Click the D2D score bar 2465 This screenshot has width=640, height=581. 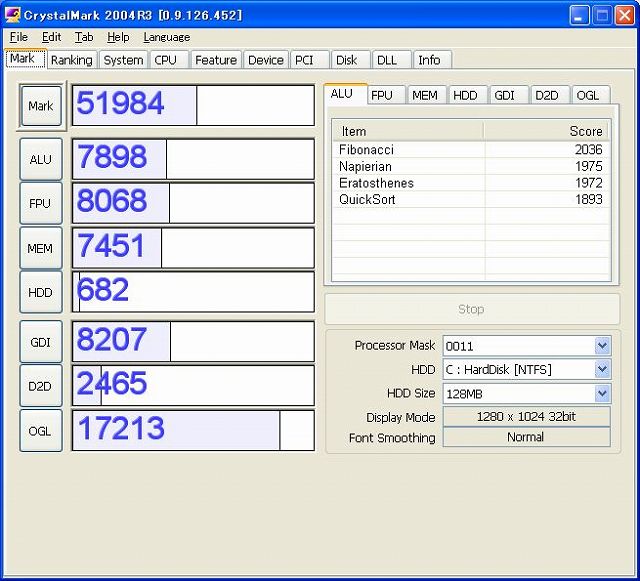coord(193,386)
